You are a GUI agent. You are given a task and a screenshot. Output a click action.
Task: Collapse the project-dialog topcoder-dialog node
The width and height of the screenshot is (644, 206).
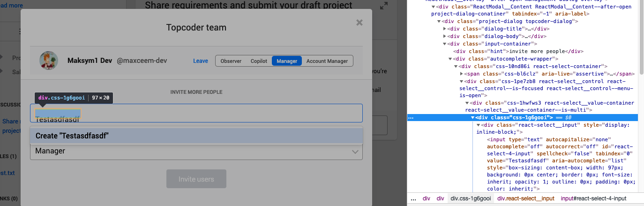tap(439, 21)
